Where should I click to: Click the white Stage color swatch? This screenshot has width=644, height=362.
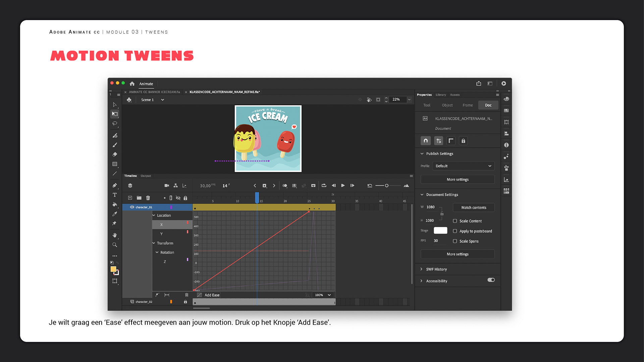pyautogui.click(x=440, y=230)
